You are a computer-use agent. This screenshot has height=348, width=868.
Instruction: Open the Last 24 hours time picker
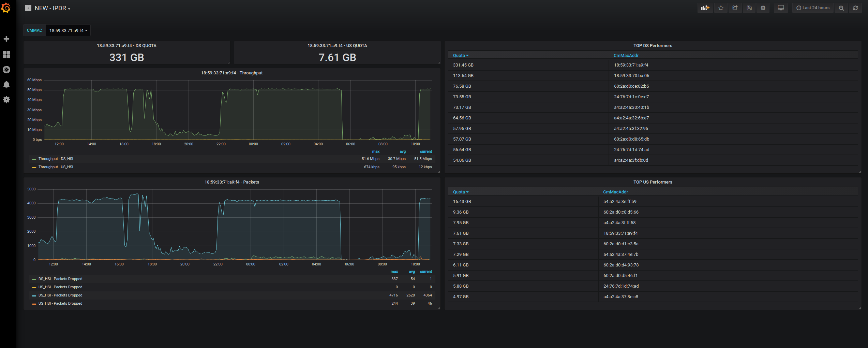tap(813, 8)
